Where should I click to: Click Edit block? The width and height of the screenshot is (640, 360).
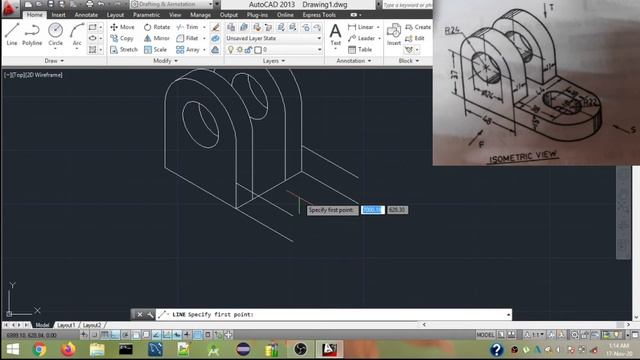tap(415, 38)
